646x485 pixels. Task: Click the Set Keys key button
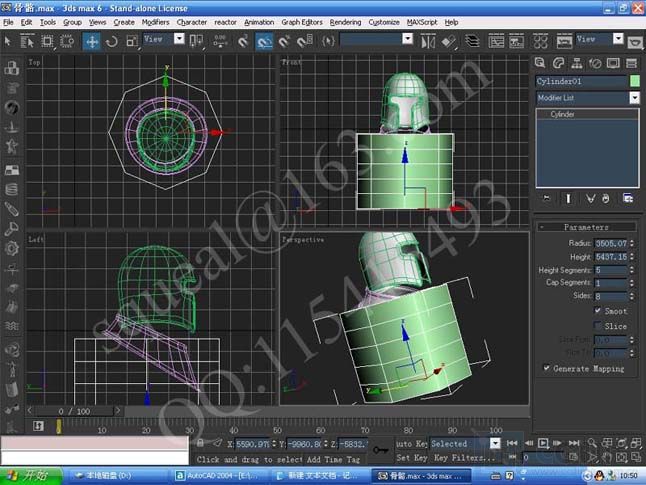coord(381,450)
